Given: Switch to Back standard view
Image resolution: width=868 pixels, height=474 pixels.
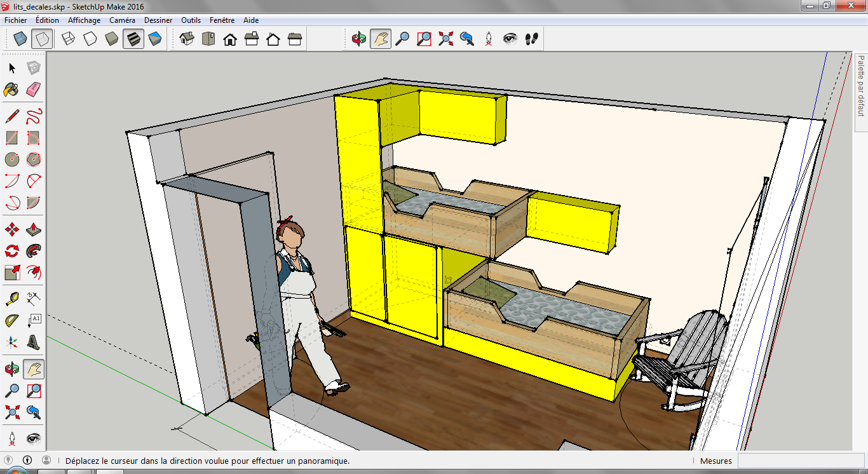Looking at the screenshot, I should (x=273, y=39).
